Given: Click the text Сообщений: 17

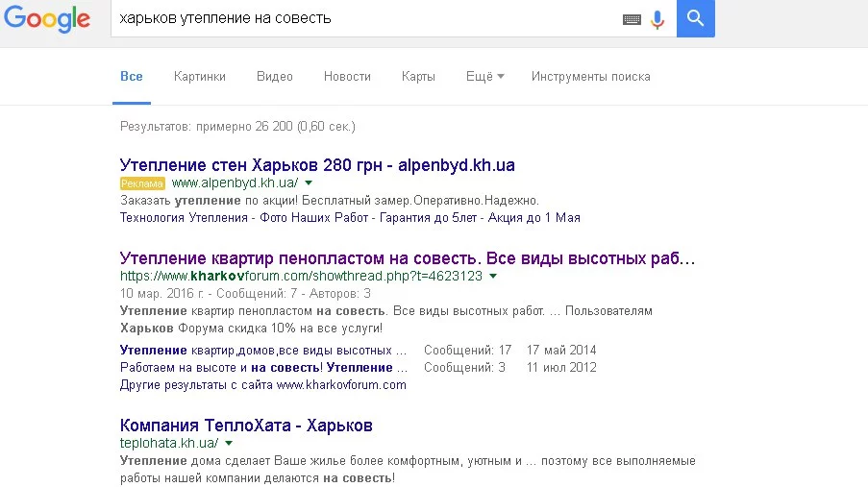Looking at the screenshot, I should pyautogui.click(x=468, y=351).
